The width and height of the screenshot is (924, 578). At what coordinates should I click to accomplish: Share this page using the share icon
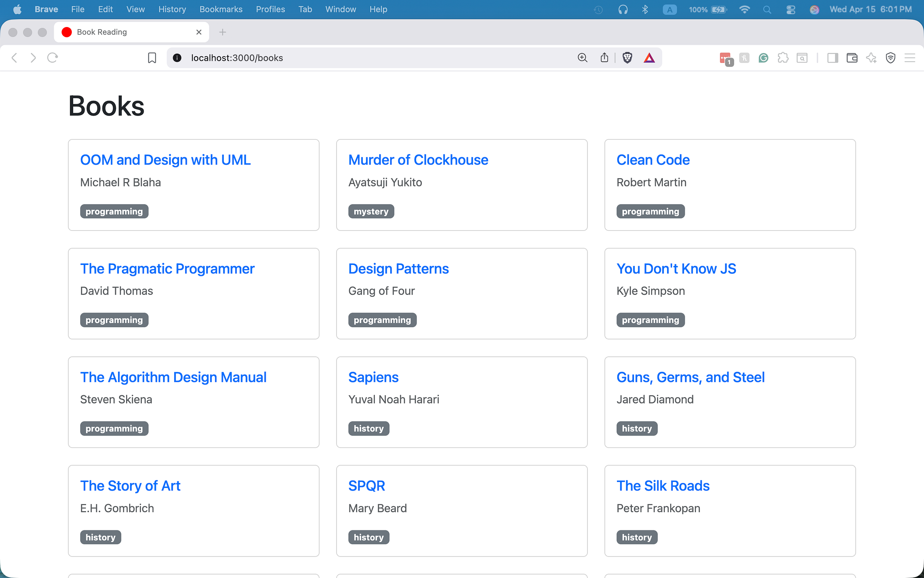[604, 58]
